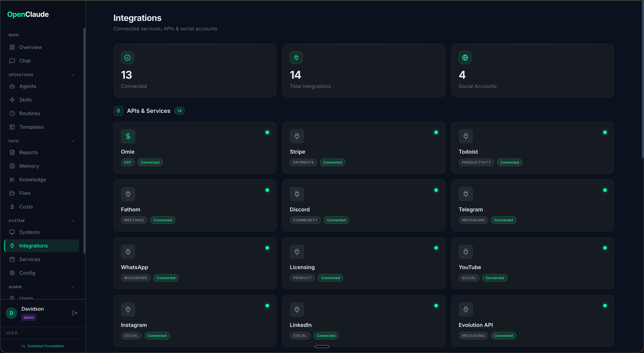Switch to the Integrations sidebar entry

coord(33,246)
